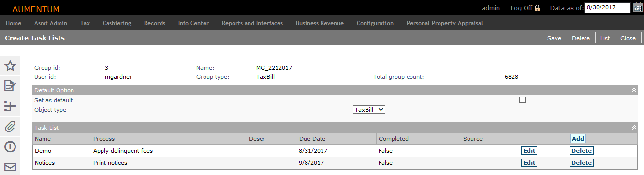
Task: Open the mail envelope sidebar icon
Action: pyautogui.click(x=10, y=167)
